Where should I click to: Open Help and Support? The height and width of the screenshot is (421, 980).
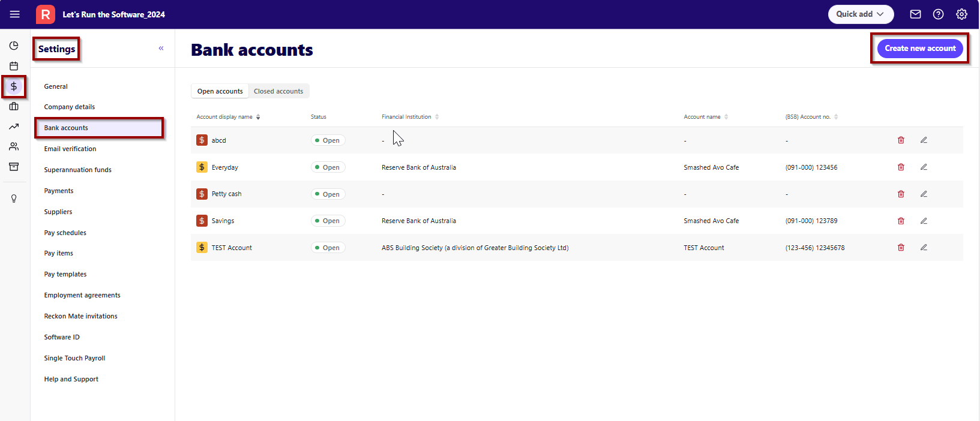[x=71, y=379]
